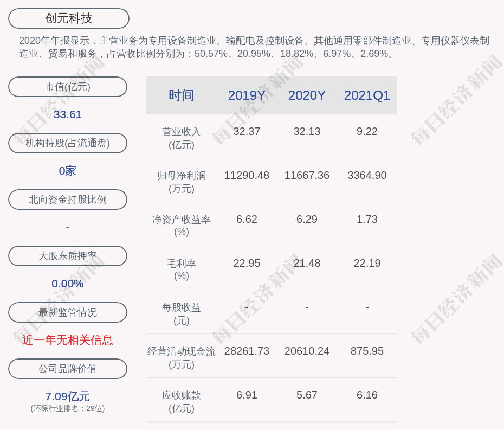504x430 pixels.
Task: Click cash flow value 20610.24
Action: [307, 351]
